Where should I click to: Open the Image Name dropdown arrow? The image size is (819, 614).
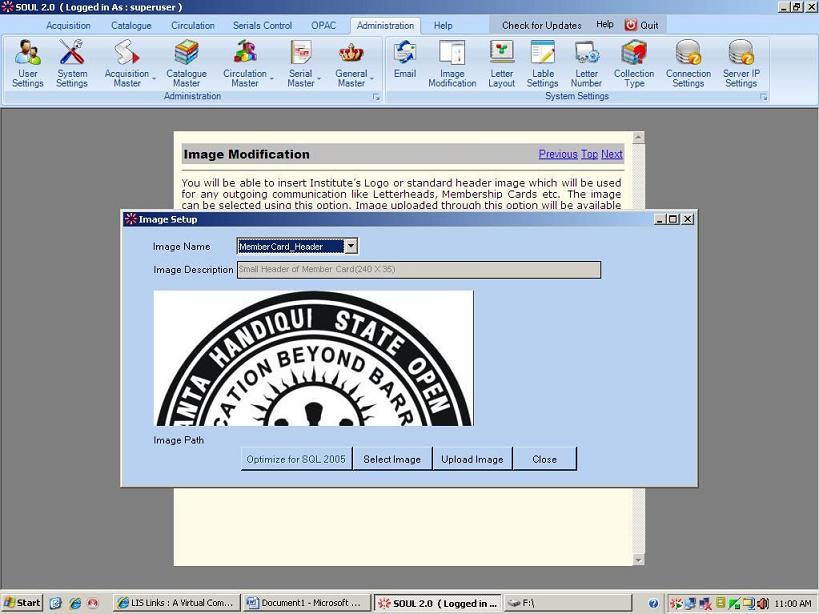tap(351, 246)
